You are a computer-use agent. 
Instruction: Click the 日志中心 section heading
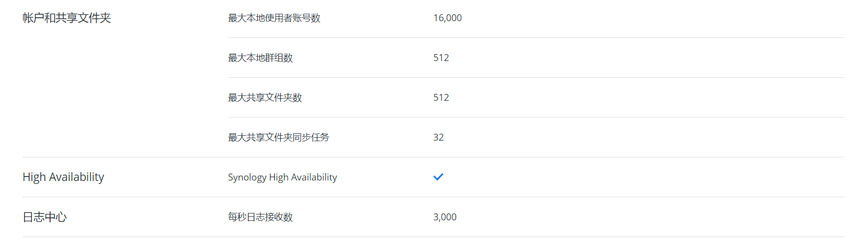[x=45, y=217]
